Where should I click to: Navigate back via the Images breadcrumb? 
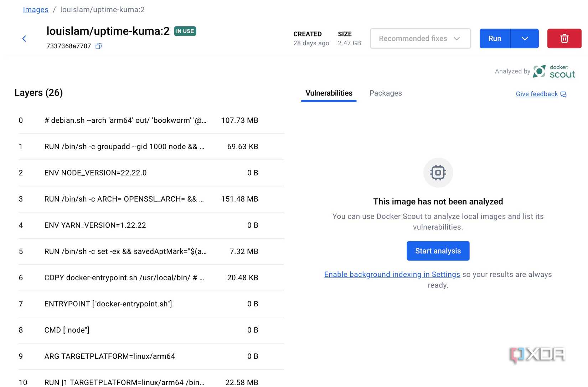point(35,9)
